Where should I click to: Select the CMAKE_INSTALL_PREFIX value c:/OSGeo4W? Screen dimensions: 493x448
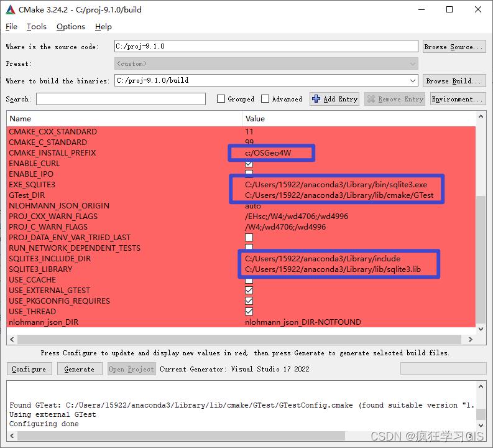click(x=268, y=153)
